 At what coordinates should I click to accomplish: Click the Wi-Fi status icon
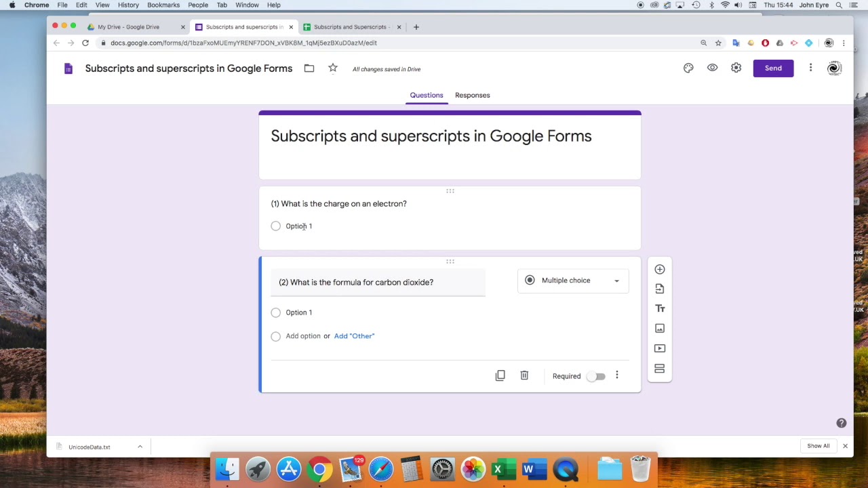(x=725, y=5)
